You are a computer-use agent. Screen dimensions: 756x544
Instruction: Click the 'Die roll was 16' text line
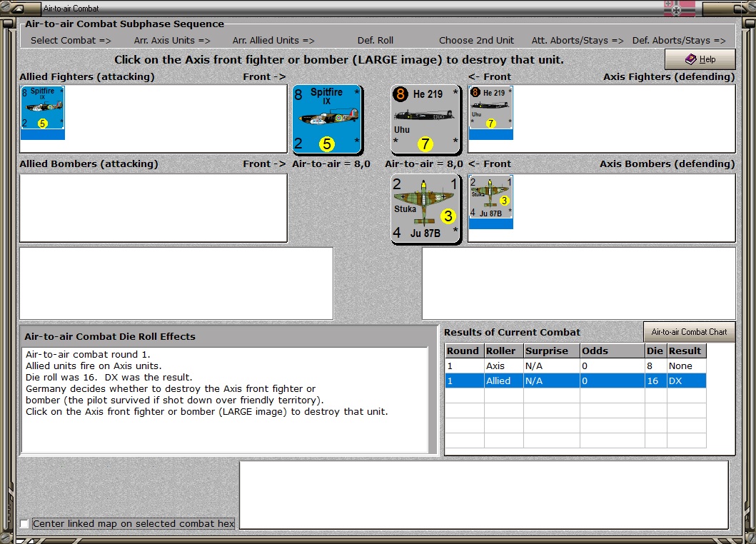point(109,377)
